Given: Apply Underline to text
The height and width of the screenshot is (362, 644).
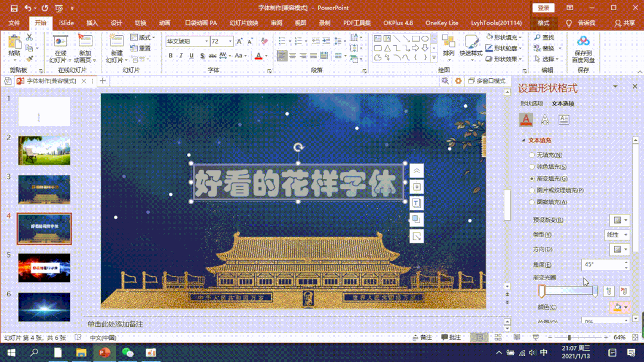Looking at the screenshot, I should pyautogui.click(x=192, y=56).
